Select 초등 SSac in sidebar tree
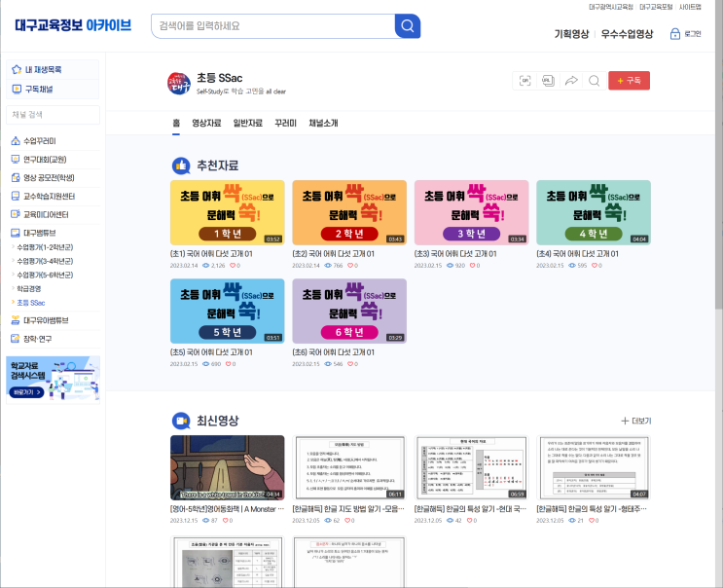The width and height of the screenshot is (723, 588). tap(31, 303)
